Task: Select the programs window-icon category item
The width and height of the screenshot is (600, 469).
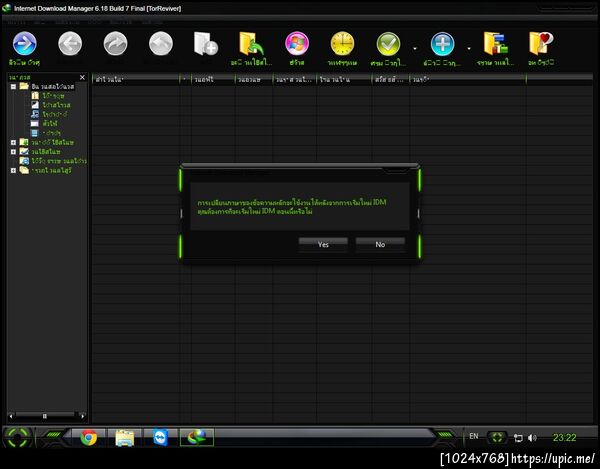Action: click(x=44, y=123)
